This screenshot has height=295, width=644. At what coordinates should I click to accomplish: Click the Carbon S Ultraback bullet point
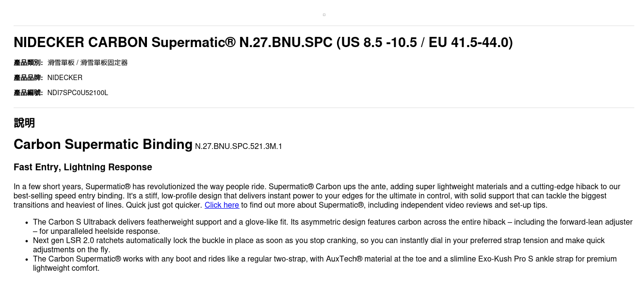[332, 227]
